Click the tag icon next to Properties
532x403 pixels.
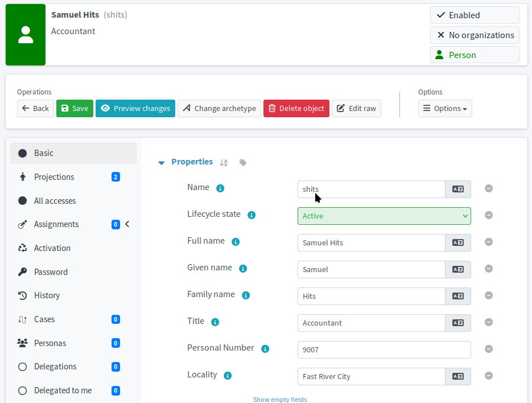(x=243, y=163)
